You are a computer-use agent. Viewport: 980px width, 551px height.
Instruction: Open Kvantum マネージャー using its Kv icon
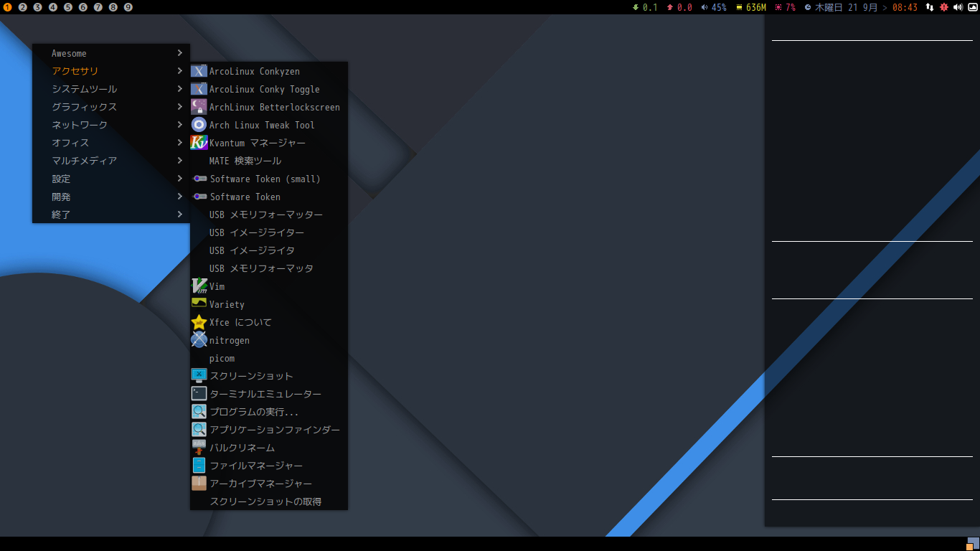click(199, 143)
